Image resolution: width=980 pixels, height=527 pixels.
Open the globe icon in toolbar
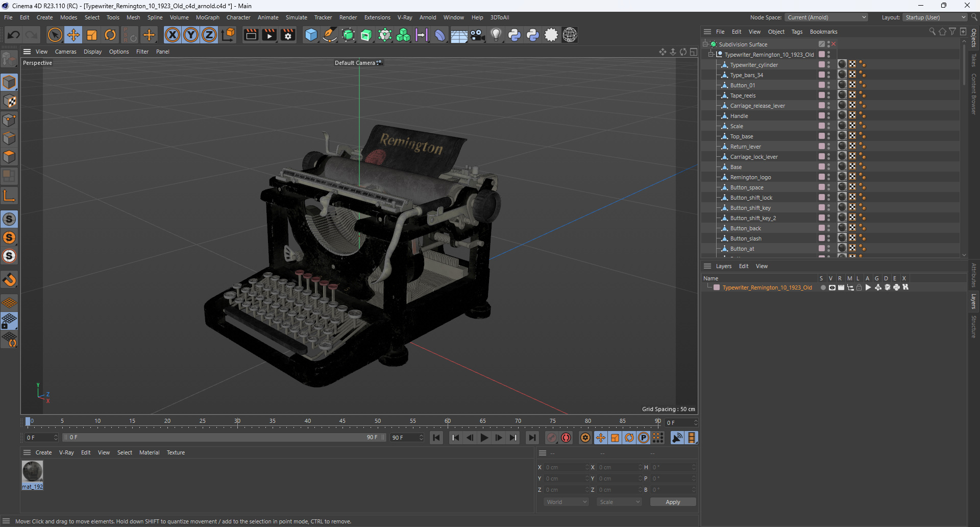coord(570,35)
